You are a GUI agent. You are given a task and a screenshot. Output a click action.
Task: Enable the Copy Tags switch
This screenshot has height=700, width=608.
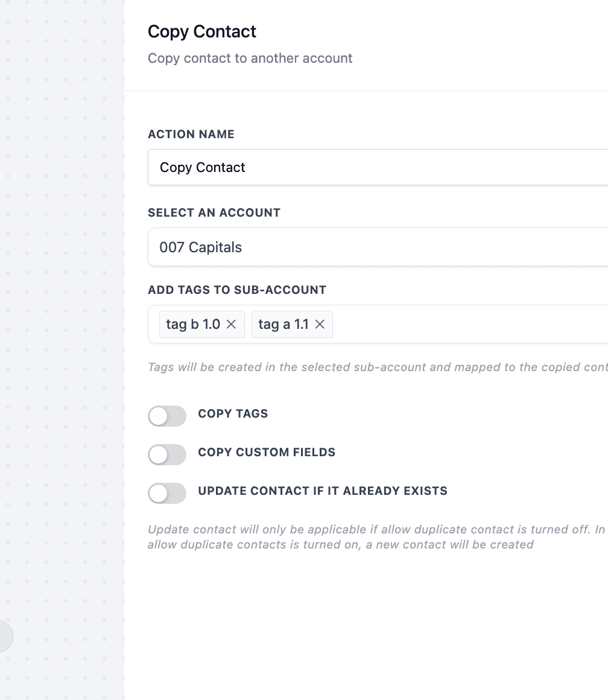tap(167, 416)
